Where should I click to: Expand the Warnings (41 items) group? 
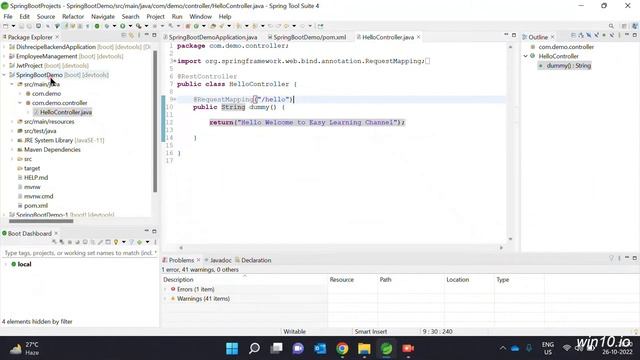coord(165,298)
